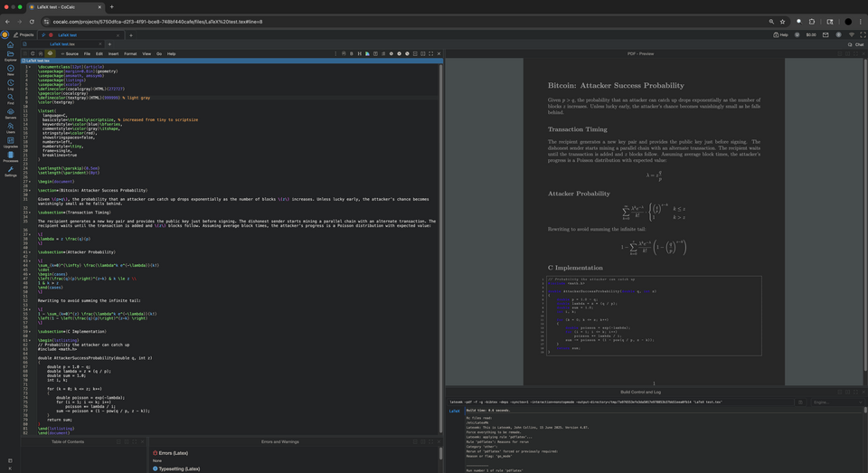Image resolution: width=868 pixels, height=473 pixels.
Task: Open project Settings in sidebar
Action: point(10,171)
